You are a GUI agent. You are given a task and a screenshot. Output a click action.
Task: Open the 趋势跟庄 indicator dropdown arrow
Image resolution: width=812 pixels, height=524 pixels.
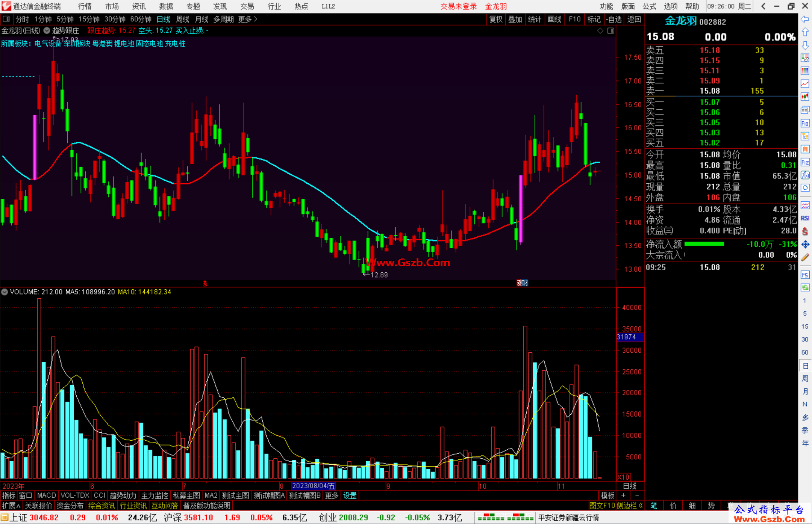point(47,31)
